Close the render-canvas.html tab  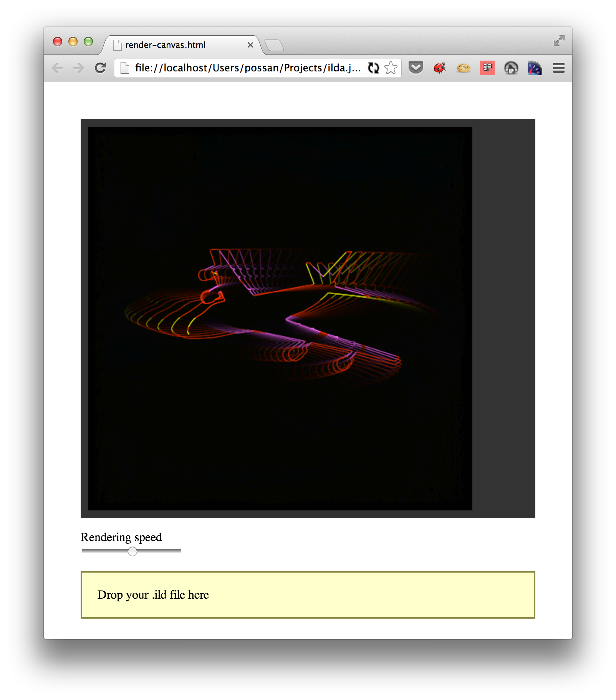pos(250,45)
